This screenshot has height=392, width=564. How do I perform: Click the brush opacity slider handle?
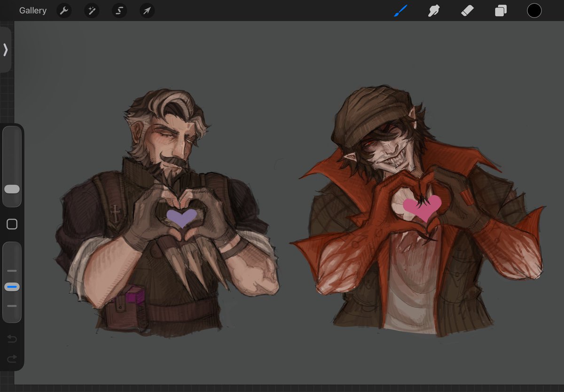[x=12, y=287]
